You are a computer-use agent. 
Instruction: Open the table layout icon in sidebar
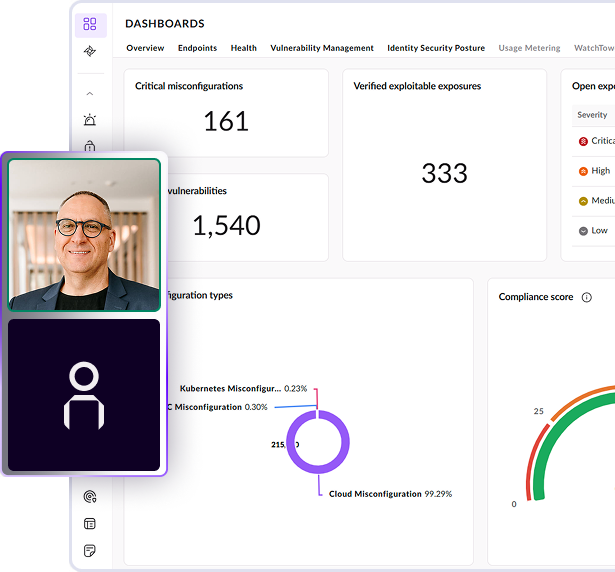coord(90,523)
